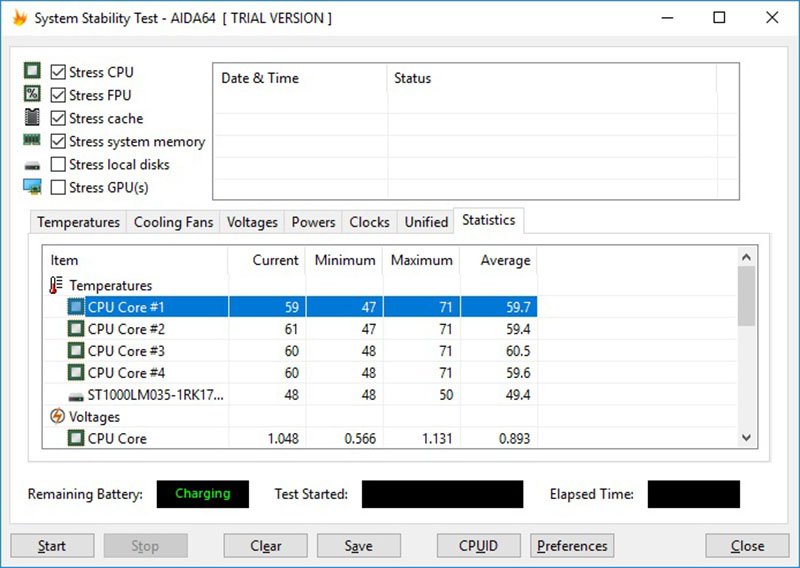Open the Powers tab
The height and width of the screenshot is (568, 800).
(313, 222)
